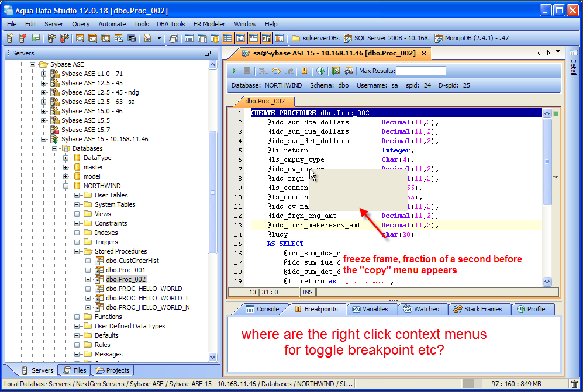Open the Automate menu

pyautogui.click(x=112, y=24)
